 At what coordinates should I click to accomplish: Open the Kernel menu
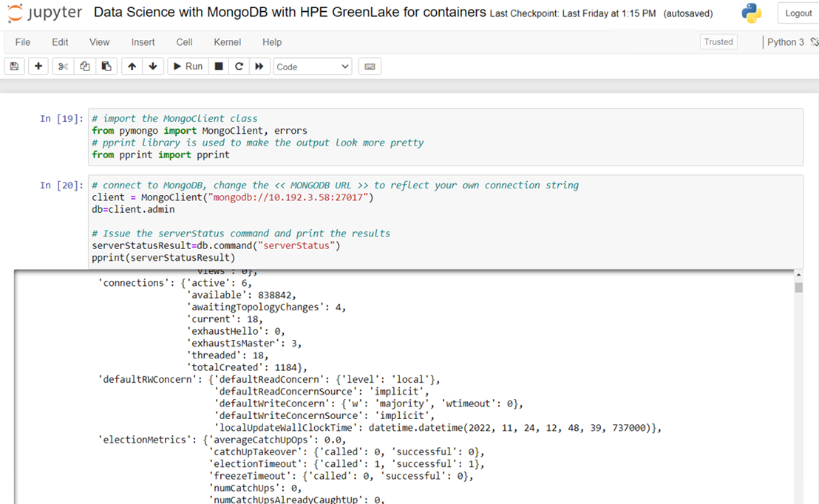click(x=227, y=42)
